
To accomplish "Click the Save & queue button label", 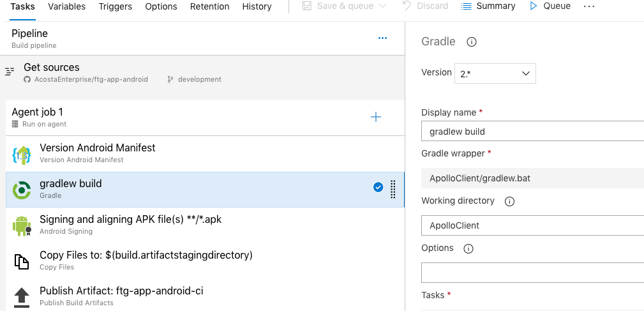I will [x=345, y=6].
